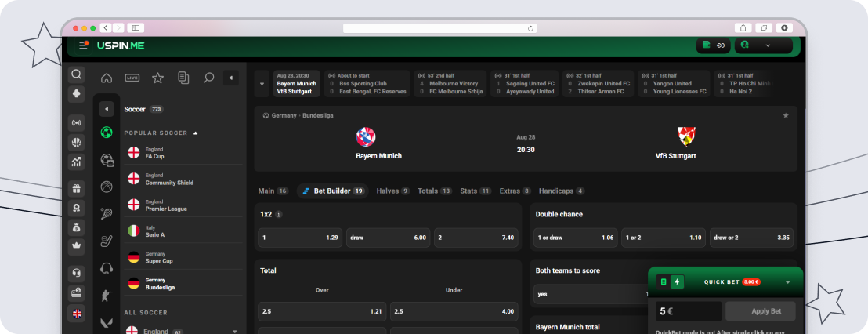Screen dimensions: 868x334
Task: Open England Community Shield league
Action: tap(183, 179)
